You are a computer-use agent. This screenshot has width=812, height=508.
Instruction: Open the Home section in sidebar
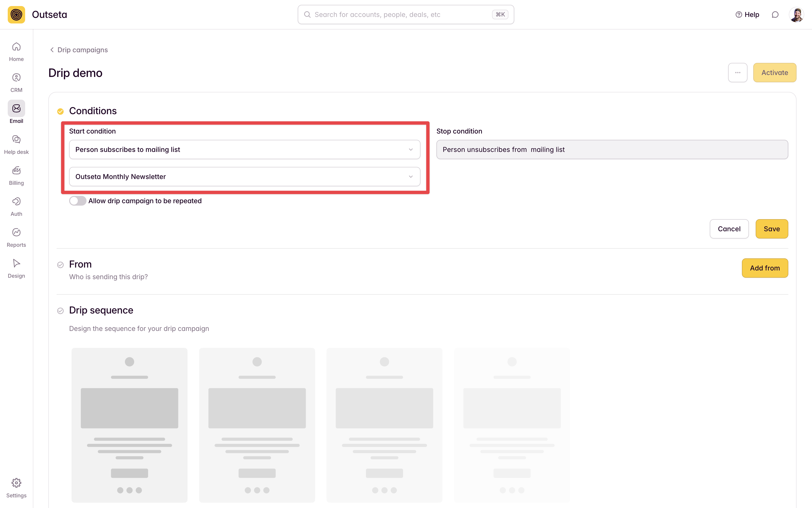pos(16,52)
